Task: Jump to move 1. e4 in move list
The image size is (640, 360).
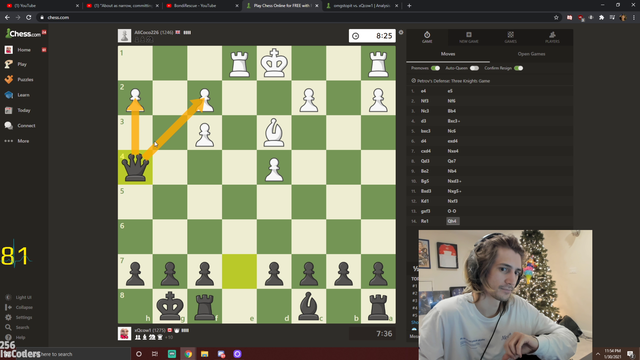Action: (423, 91)
